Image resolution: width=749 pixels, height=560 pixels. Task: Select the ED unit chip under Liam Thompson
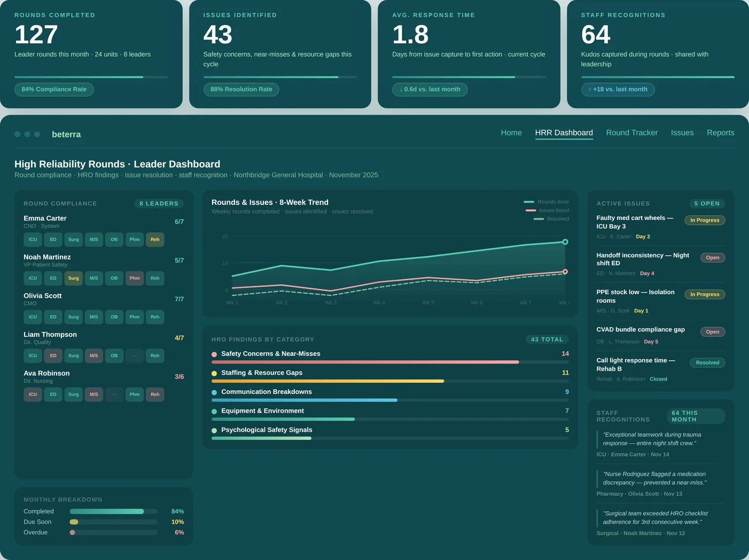point(53,356)
